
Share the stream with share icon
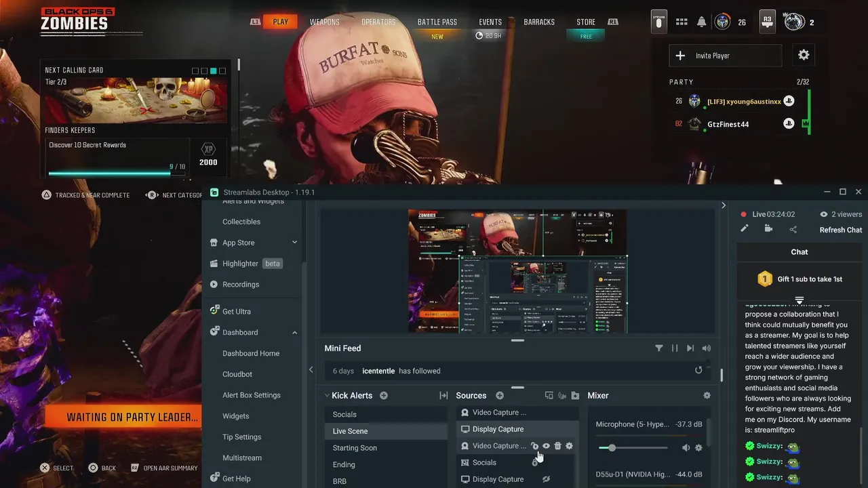point(793,230)
